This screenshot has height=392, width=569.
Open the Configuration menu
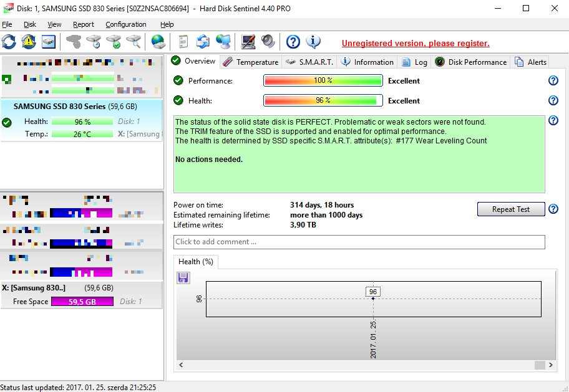pos(126,24)
